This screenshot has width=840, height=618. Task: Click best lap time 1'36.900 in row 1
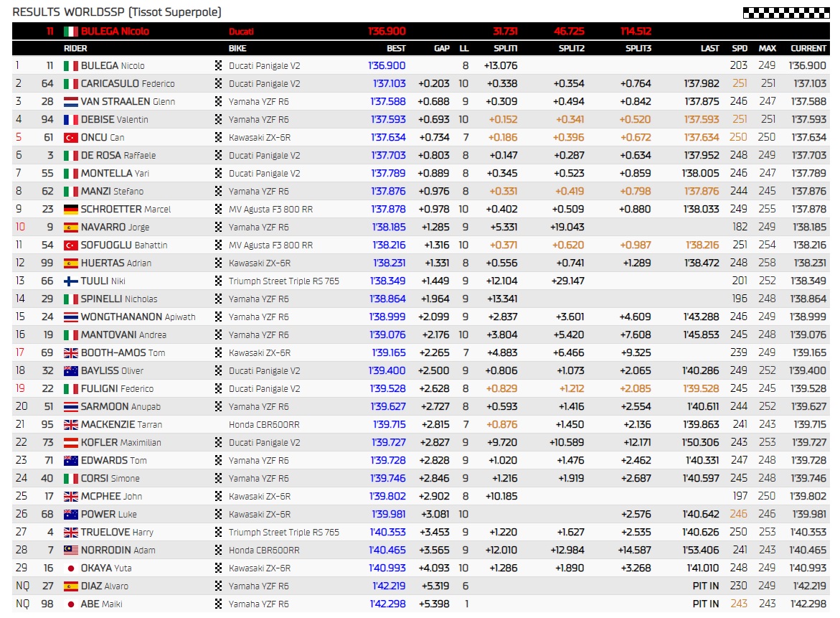point(387,66)
